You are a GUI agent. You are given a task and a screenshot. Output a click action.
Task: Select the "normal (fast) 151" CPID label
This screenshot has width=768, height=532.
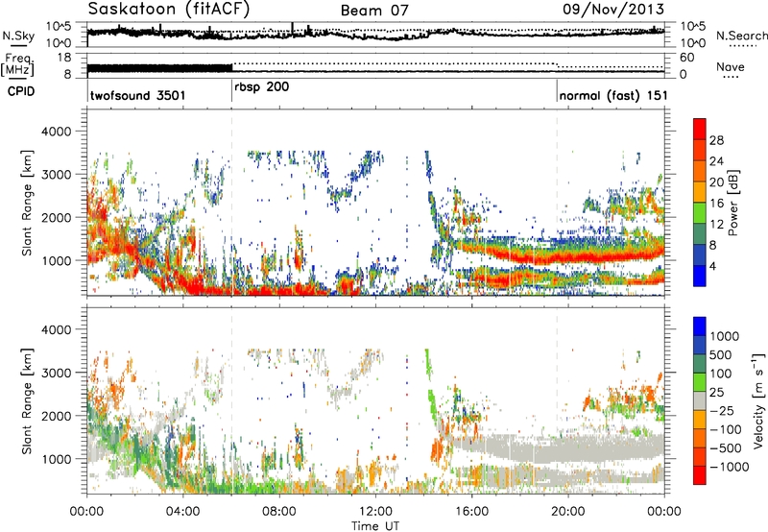[x=613, y=95]
